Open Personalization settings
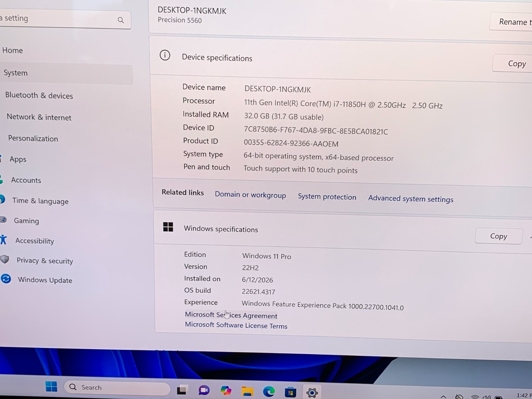532x399 pixels. coord(33,138)
